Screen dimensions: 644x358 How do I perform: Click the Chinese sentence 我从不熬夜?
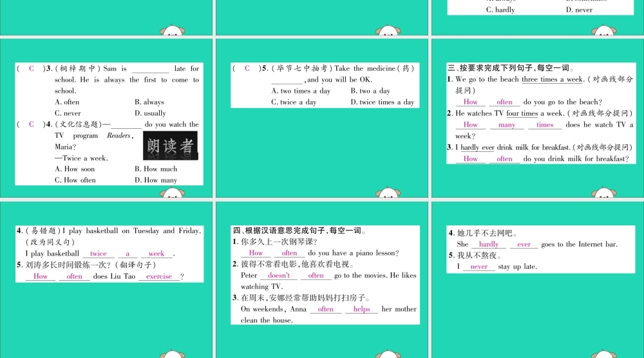tap(479, 256)
